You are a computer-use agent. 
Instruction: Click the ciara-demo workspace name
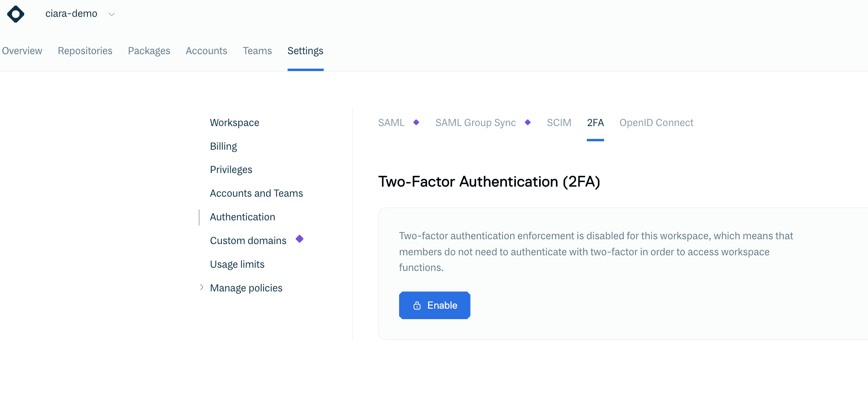tap(71, 14)
